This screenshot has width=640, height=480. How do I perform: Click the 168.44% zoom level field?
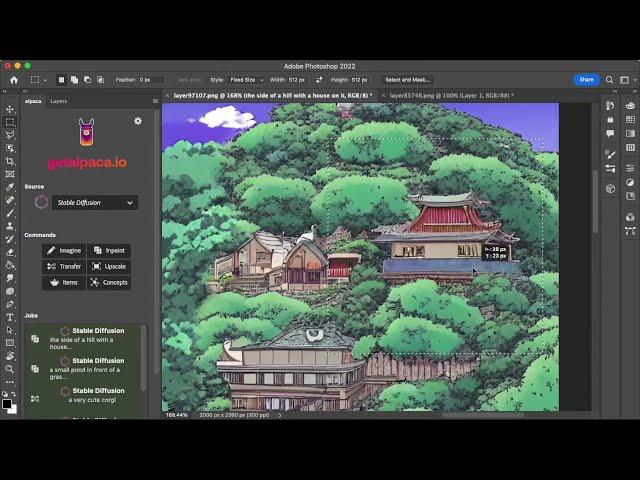tap(177, 415)
